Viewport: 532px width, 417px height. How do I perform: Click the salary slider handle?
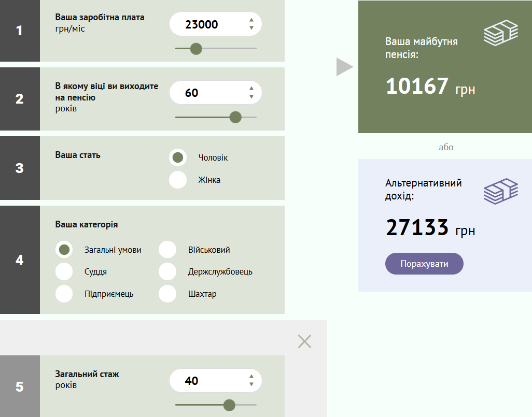195,49
